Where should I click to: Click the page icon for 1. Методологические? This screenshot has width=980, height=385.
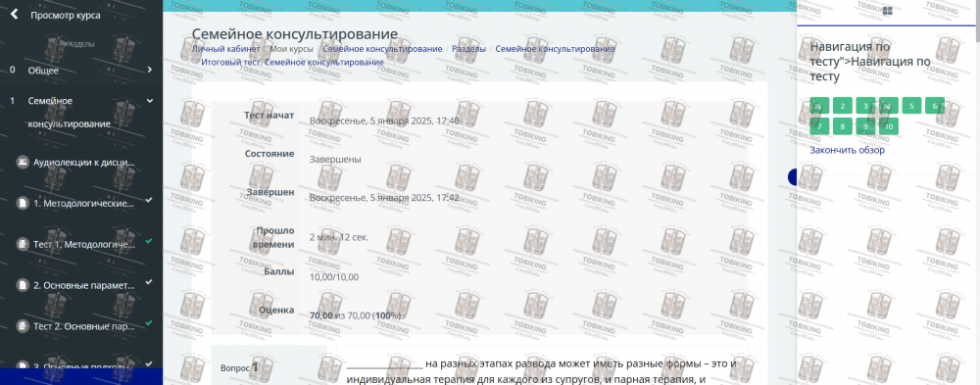(23, 203)
